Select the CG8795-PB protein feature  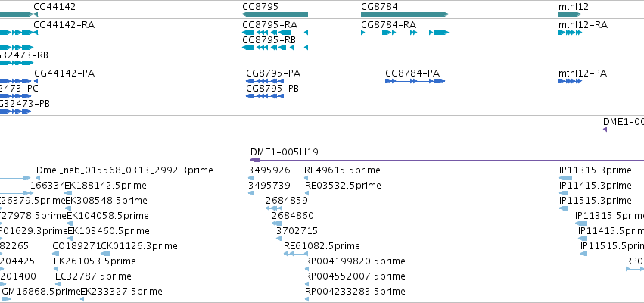(265, 96)
